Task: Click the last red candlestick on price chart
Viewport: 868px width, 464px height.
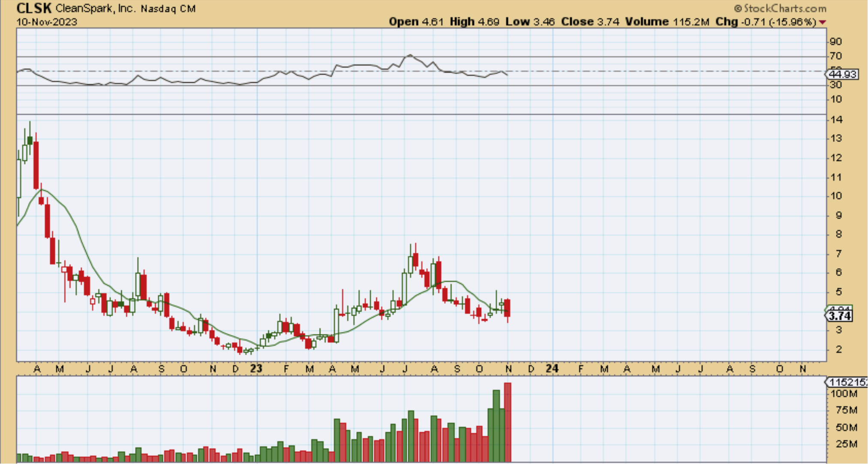Action: pyautogui.click(x=508, y=308)
